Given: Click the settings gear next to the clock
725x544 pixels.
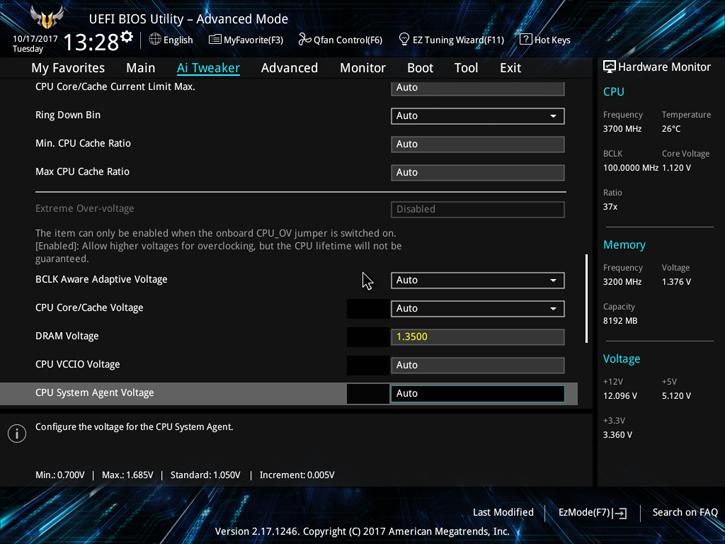Looking at the screenshot, I should 127,37.
